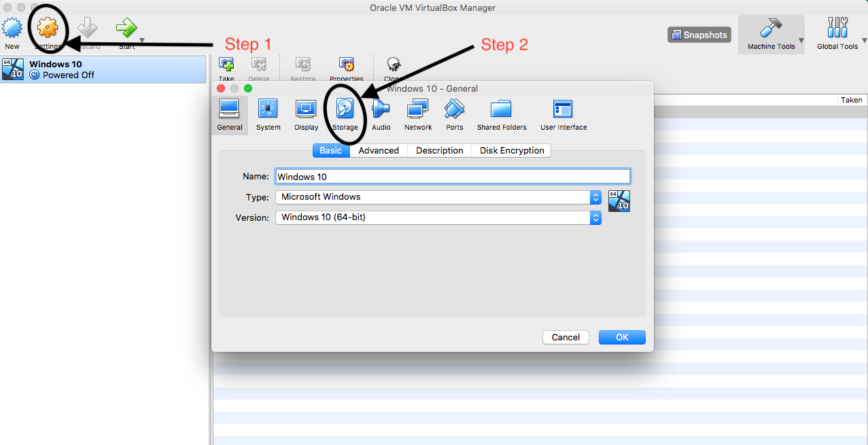Click the Clone sheep icon
868x445 pixels.
coord(392,66)
